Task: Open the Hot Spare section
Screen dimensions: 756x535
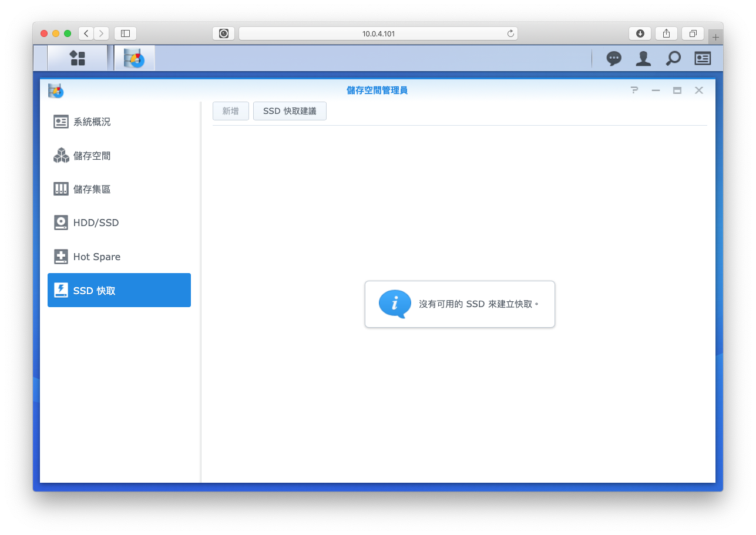Action: (119, 257)
